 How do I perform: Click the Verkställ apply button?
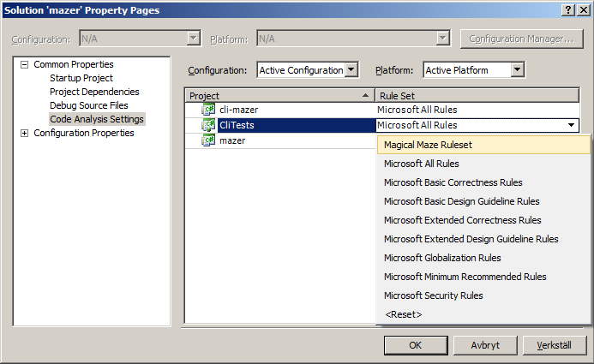pos(555,345)
